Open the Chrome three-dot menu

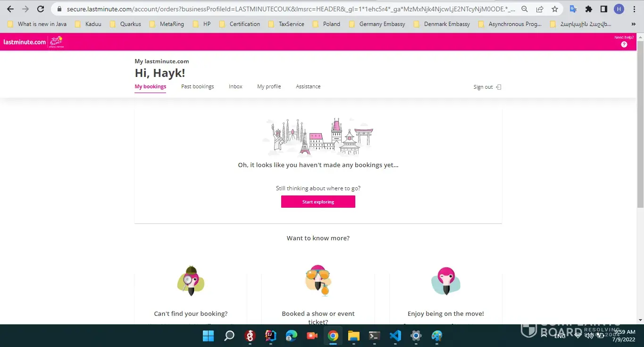coord(634,9)
